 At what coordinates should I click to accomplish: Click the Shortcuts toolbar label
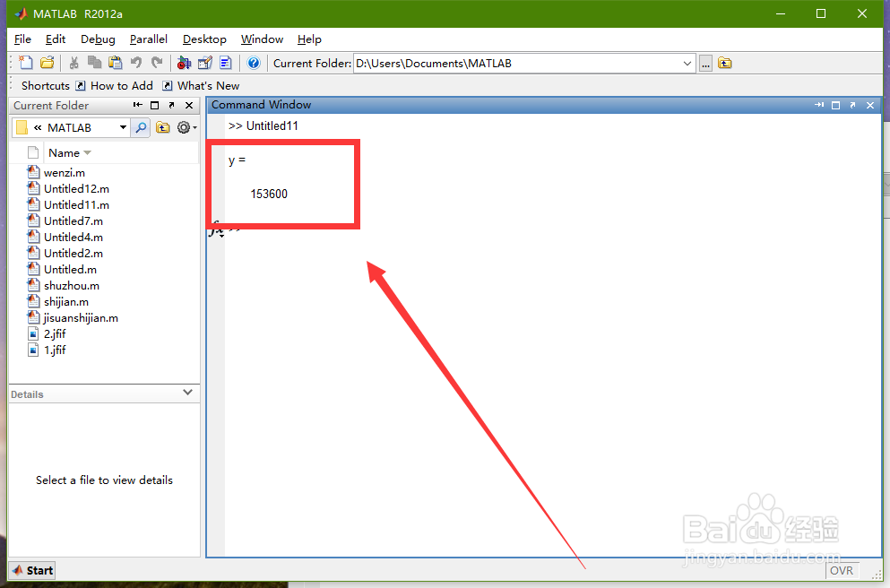[x=46, y=86]
